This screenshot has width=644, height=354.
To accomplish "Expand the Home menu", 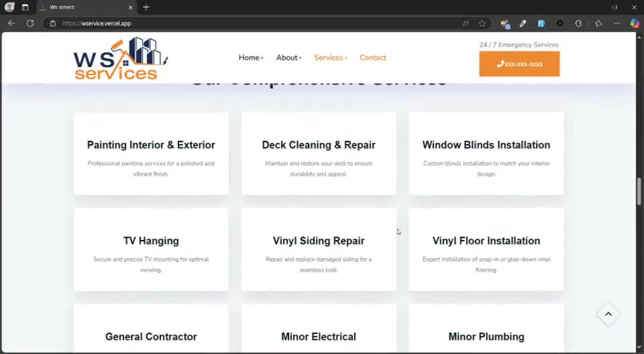I will 251,58.
